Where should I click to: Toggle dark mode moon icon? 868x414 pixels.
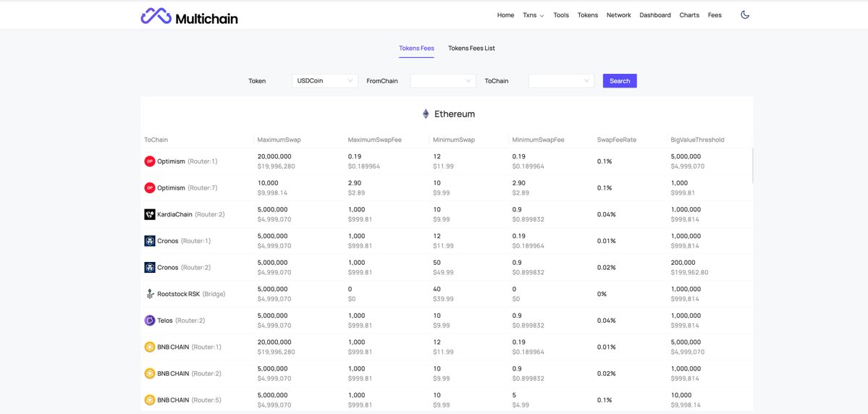[x=744, y=15]
